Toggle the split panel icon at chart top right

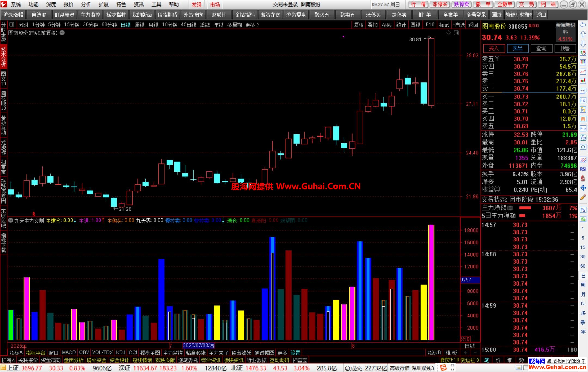(x=456, y=33)
